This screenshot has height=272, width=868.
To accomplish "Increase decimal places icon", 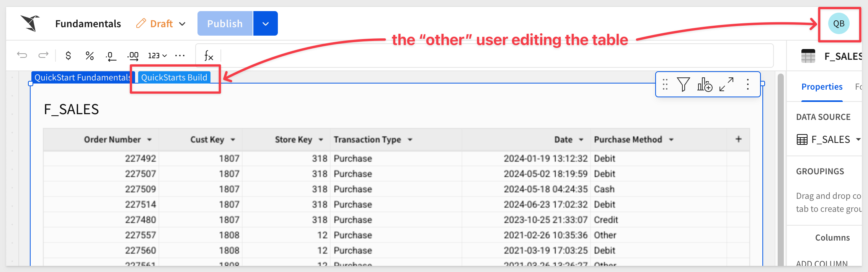I will tap(133, 56).
